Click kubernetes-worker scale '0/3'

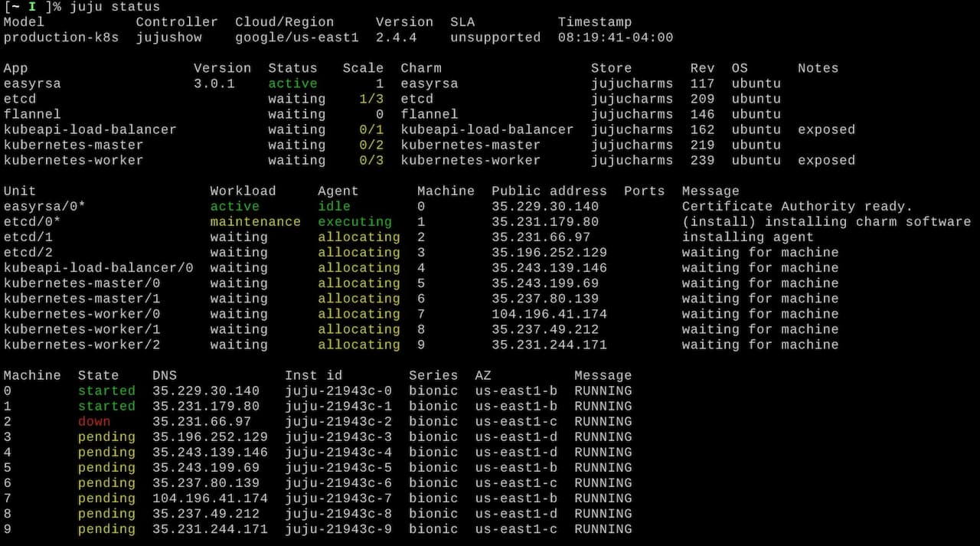[x=371, y=160]
